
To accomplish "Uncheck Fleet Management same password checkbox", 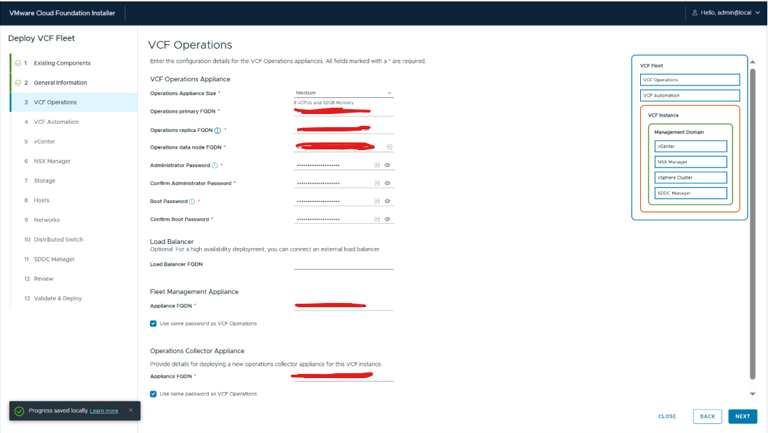I will 153,324.
